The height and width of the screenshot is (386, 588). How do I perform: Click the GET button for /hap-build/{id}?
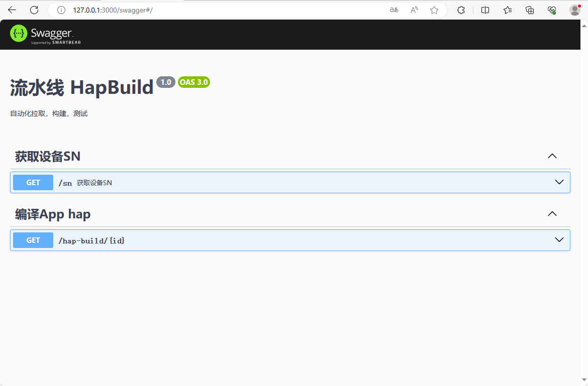coord(33,240)
